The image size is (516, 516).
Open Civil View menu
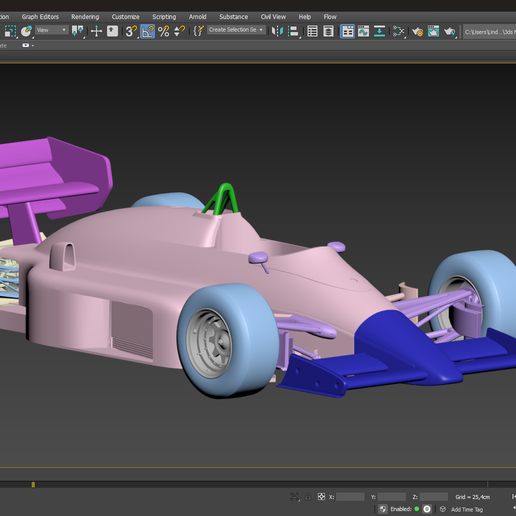click(273, 17)
